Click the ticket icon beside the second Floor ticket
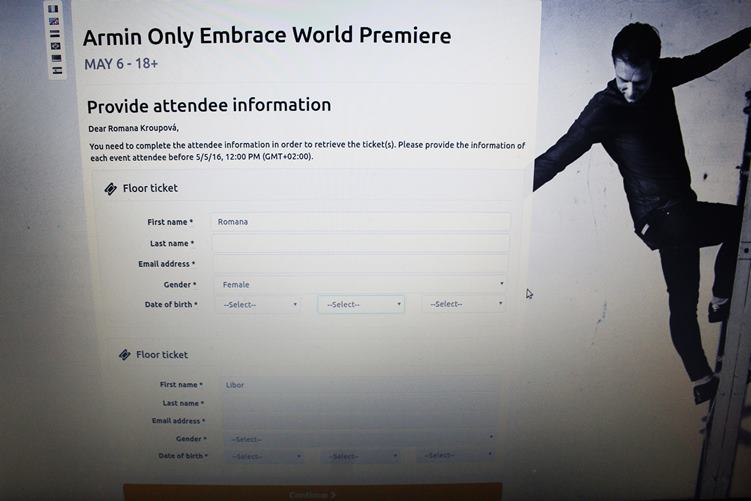Screen dimensions: 751x501 point(125,354)
